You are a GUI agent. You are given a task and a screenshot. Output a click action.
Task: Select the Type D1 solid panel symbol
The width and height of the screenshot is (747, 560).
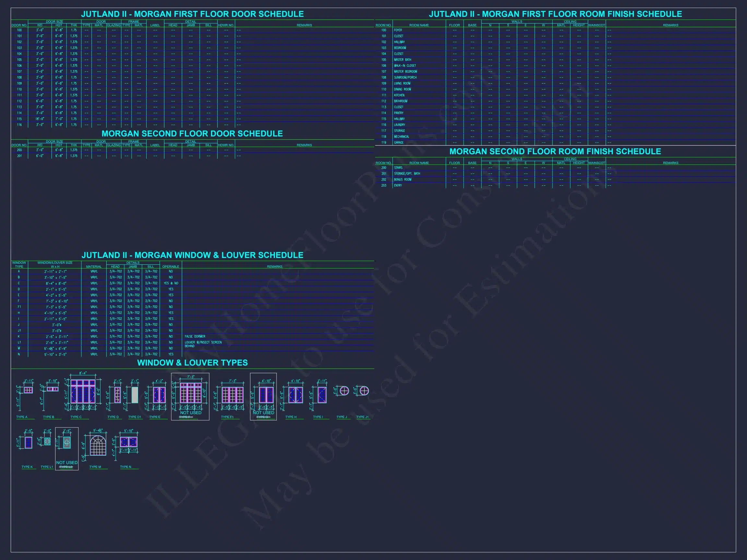click(x=135, y=395)
